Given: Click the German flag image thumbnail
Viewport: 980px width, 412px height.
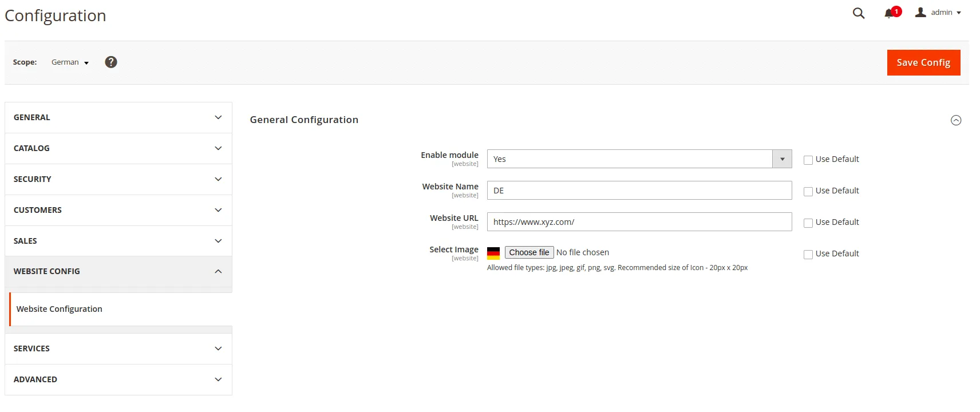Looking at the screenshot, I should pyautogui.click(x=493, y=253).
